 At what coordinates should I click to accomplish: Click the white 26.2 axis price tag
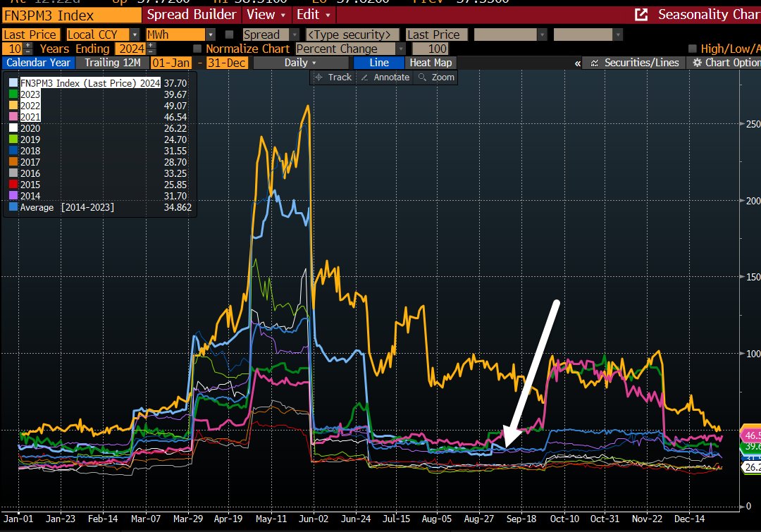point(751,467)
